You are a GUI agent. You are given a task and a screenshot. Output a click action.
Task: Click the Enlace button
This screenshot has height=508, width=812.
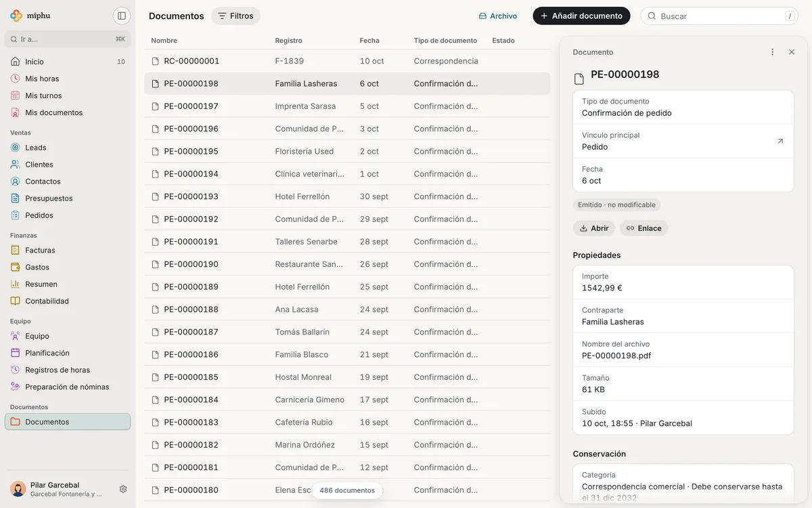(x=644, y=228)
